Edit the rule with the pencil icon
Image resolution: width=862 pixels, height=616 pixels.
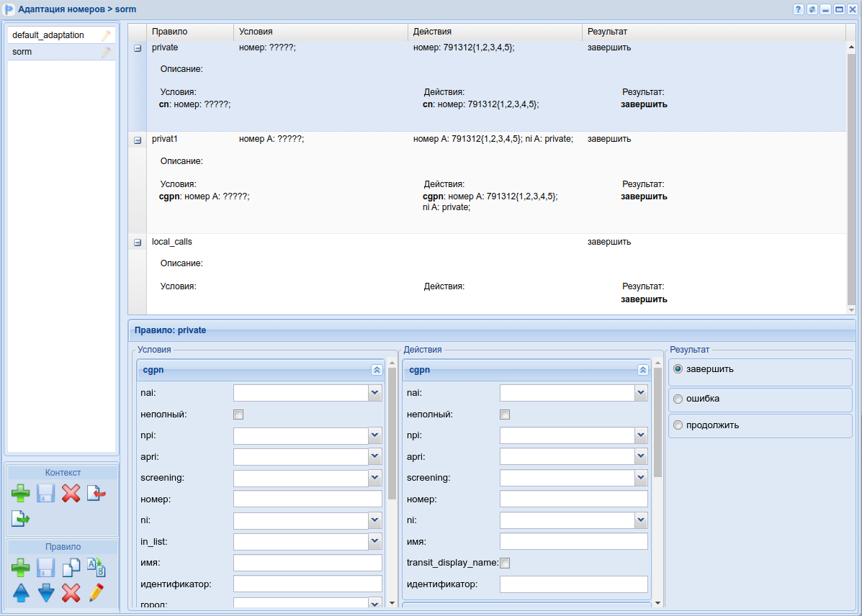pyautogui.click(x=96, y=593)
